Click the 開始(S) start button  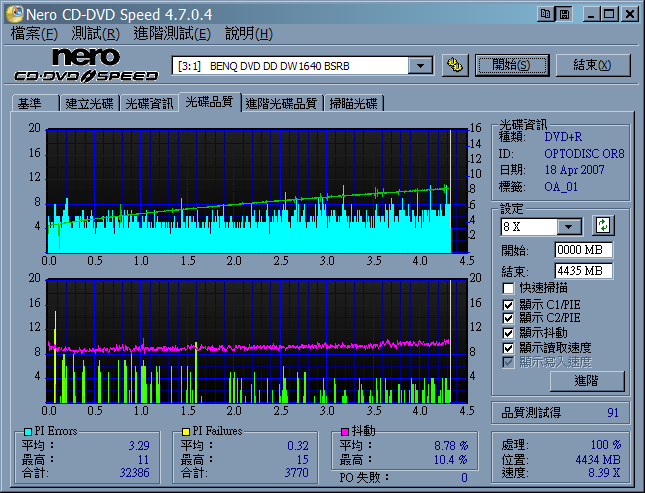click(512, 65)
